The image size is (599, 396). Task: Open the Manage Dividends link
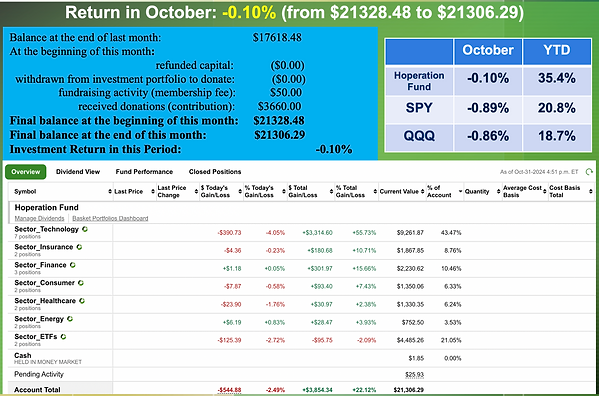click(39, 218)
